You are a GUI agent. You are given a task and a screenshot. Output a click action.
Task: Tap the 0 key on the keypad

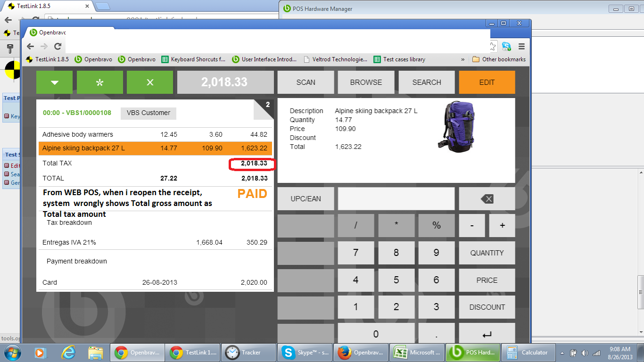[x=376, y=334]
